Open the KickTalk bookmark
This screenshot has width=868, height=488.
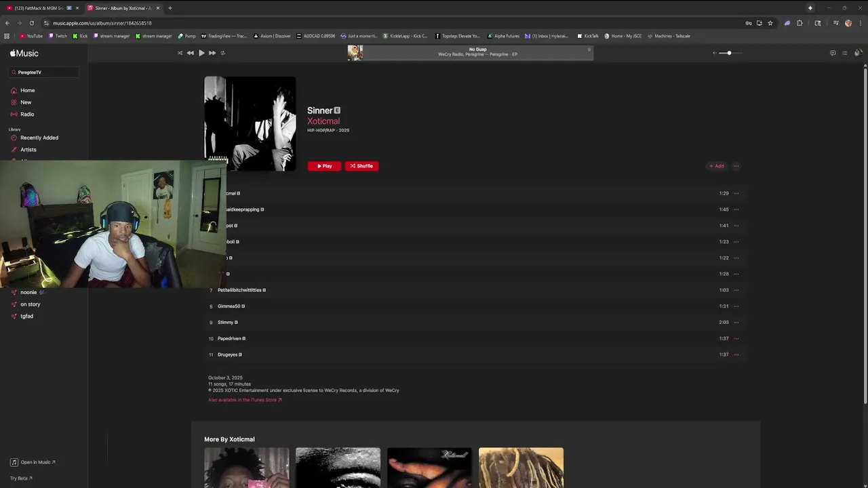588,36
